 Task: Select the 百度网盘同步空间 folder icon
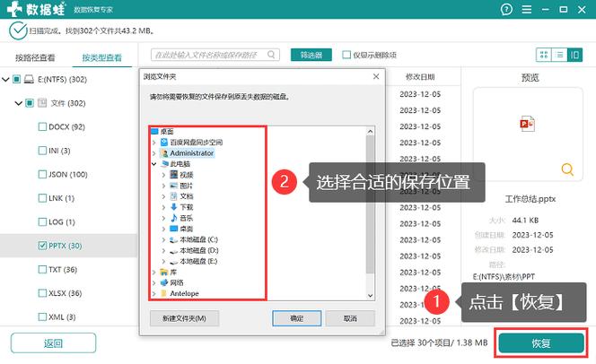[x=164, y=143]
